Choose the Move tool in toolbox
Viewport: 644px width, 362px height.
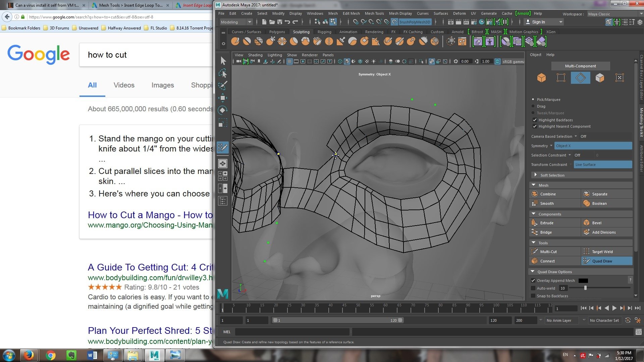coord(223,98)
